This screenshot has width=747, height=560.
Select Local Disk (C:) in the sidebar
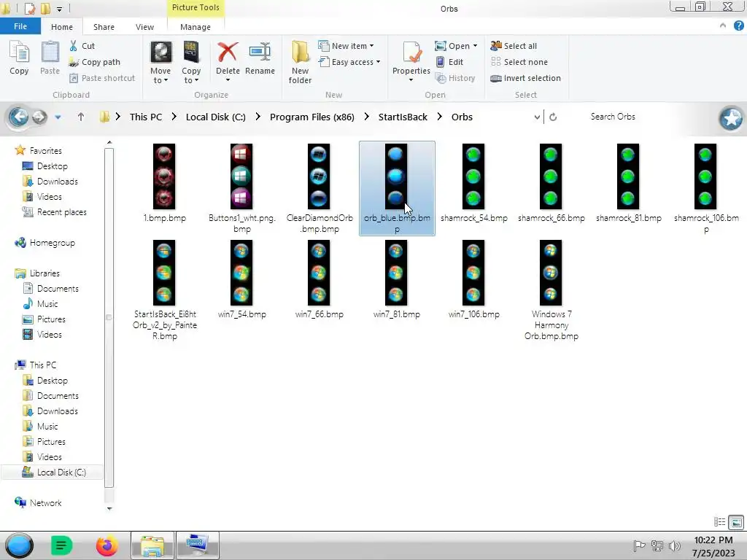pyautogui.click(x=53, y=472)
